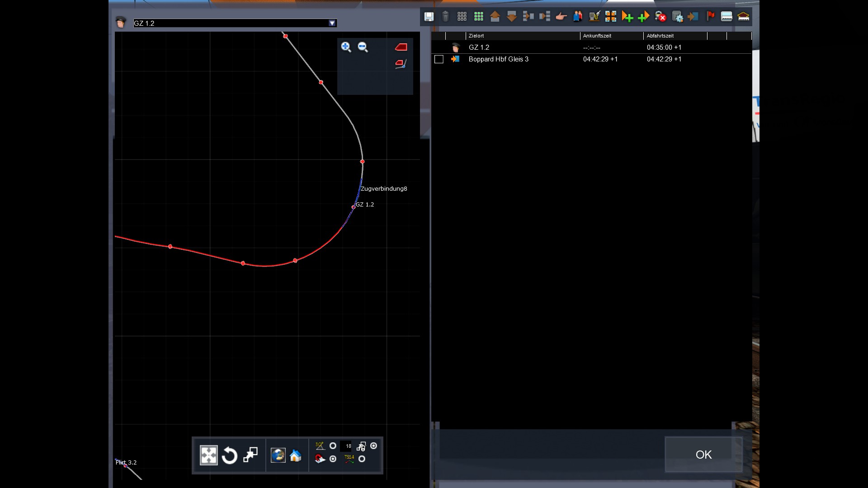Click the Boppard row go-to instruction icon
The height and width of the screenshot is (488, 868).
(455, 59)
